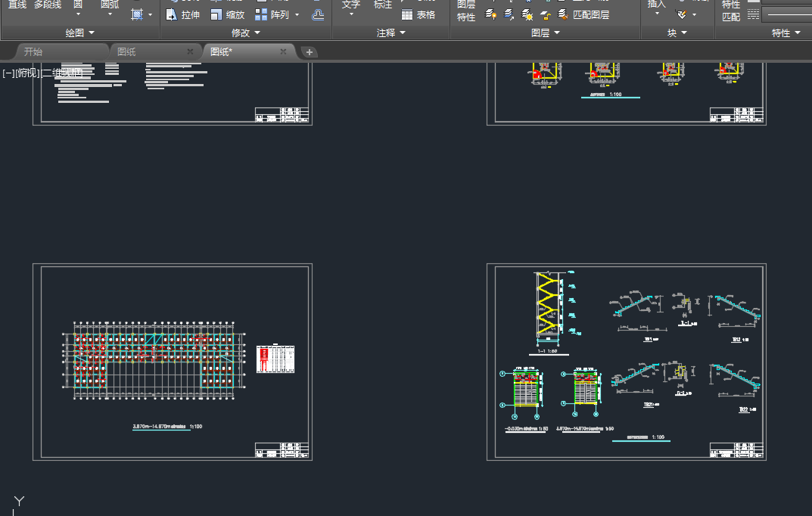Click the layer unlock padlock icon
The height and width of the screenshot is (516, 812).
tap(545, 14)
